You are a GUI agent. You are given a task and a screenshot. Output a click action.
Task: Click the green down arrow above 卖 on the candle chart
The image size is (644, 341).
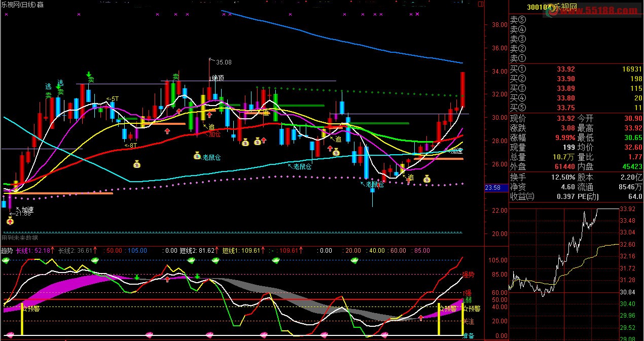(89, 74)
